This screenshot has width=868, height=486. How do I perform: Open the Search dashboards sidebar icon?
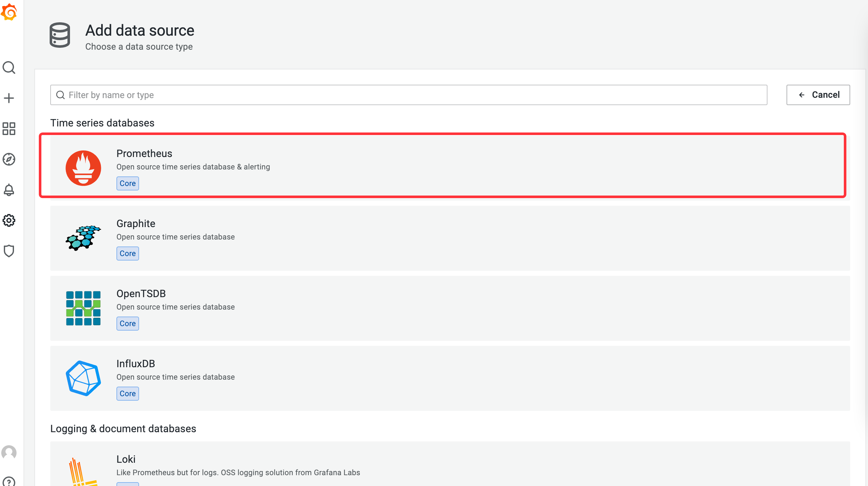click(9, 68)
